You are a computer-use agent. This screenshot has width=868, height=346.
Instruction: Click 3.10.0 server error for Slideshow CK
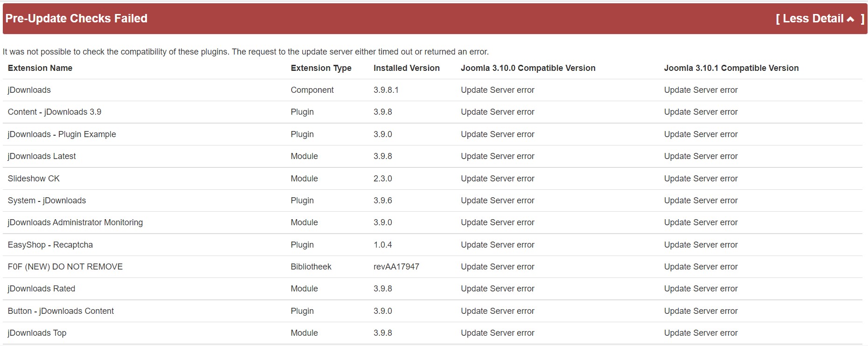(498, 179)
